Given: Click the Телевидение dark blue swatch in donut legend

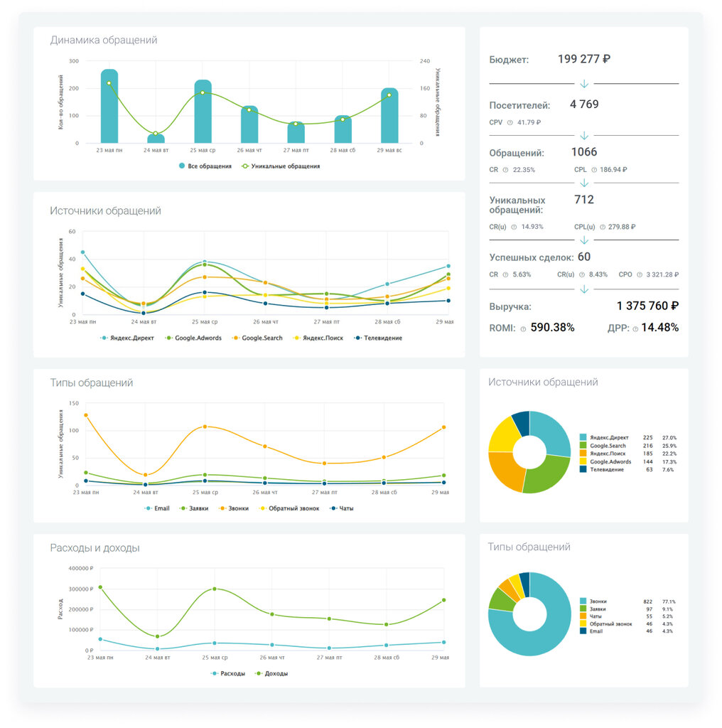Looking at the screenshot, I should coord(583,469).
